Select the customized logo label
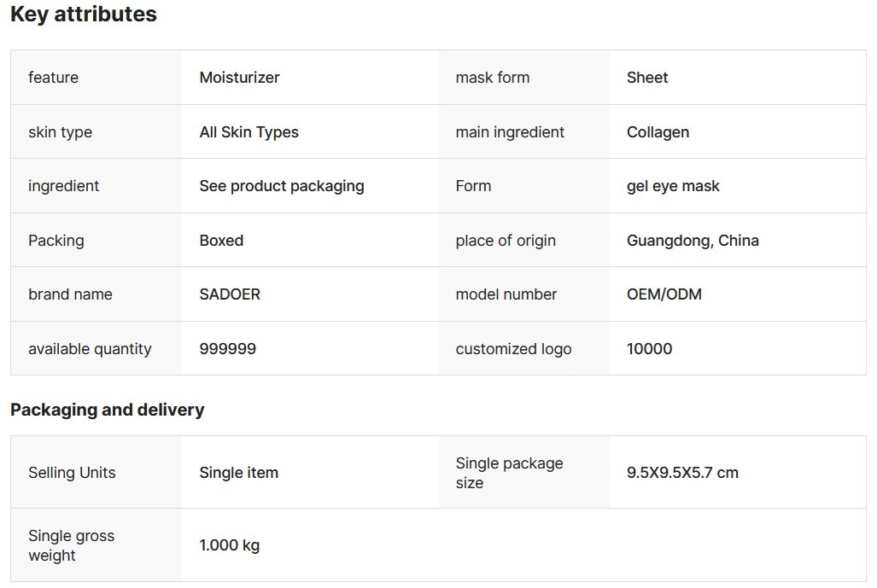This screenshot has width=877, height=588. click(x=513, y=349)
